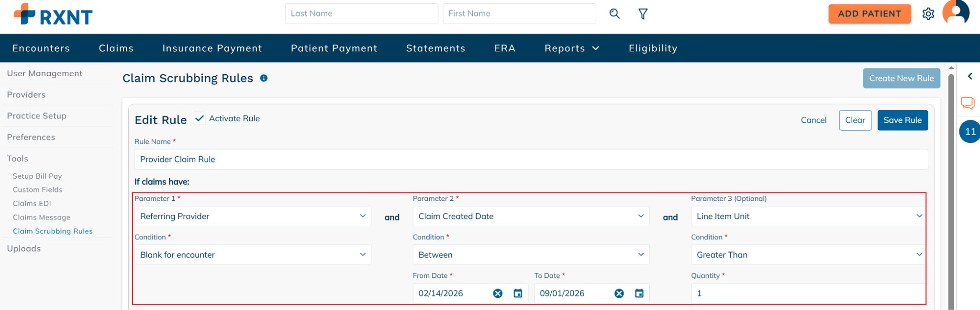Go to the Encounters tab
This screenshot has width=980, height=310.
[41, 48]
